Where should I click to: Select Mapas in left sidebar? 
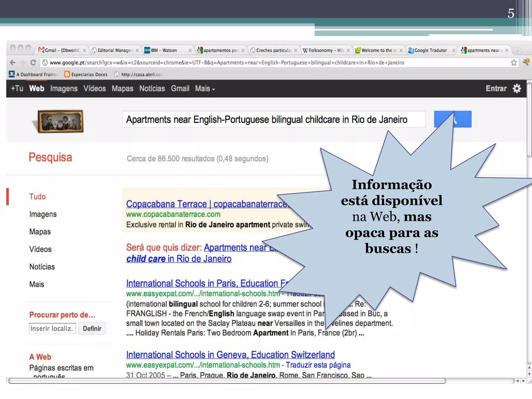(40, 232)
